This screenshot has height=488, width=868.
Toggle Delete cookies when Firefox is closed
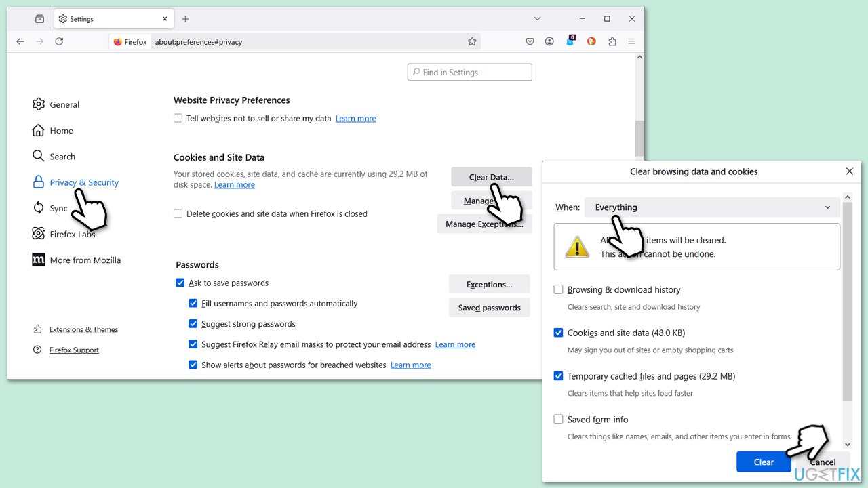point(178,213)
